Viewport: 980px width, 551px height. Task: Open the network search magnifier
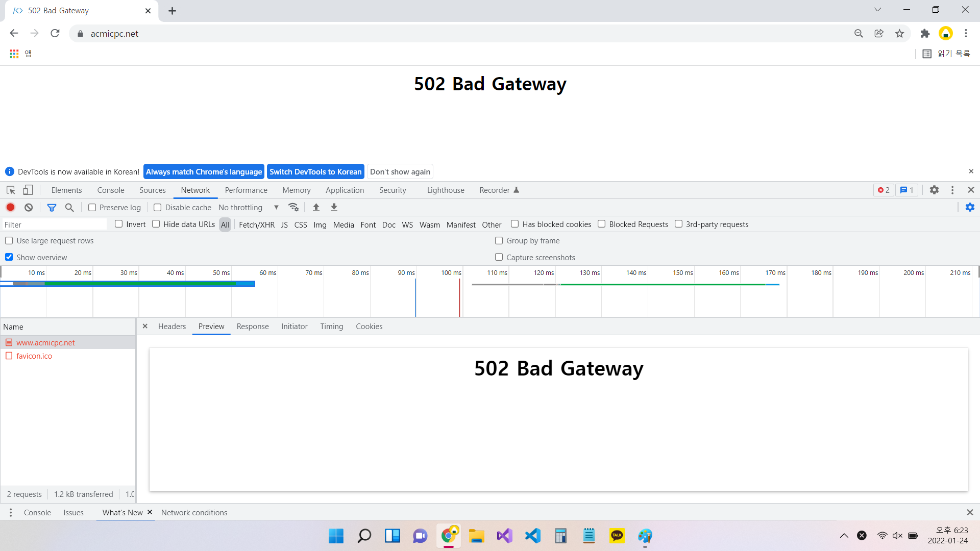[69, 207]
